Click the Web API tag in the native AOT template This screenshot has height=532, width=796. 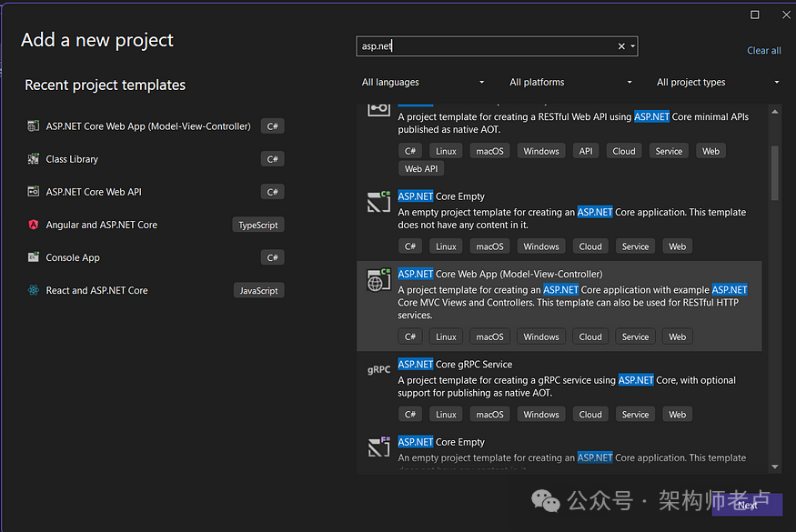[421, 168]
